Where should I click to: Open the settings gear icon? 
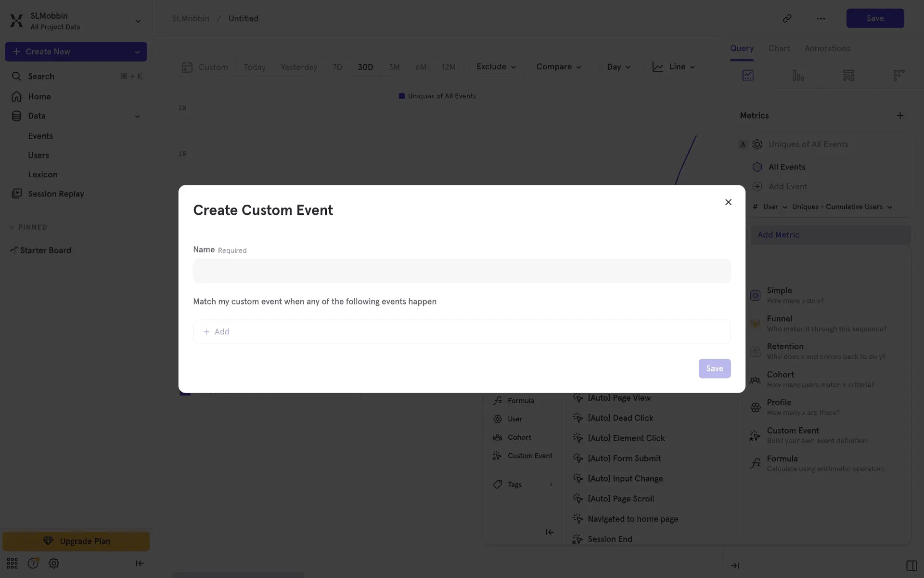pyautogui.click(x=54, y=563)
